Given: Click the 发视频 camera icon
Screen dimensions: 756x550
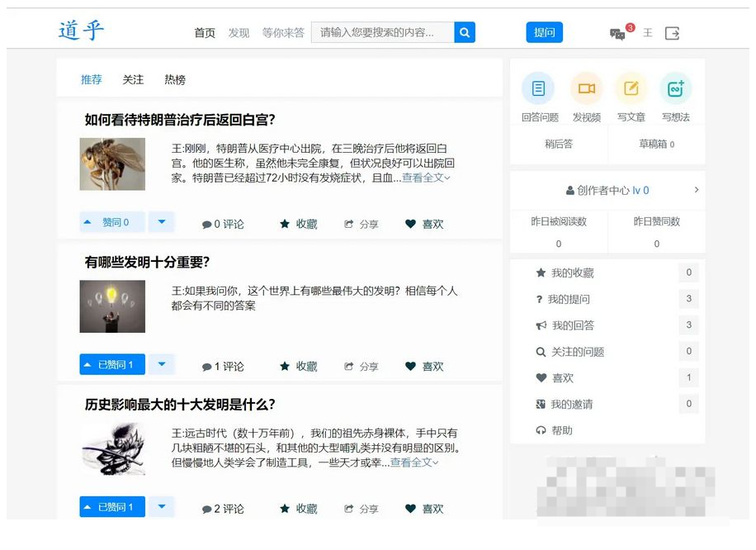Looking at the screenshot, I should pyautogui.click(x=587, y=88).
